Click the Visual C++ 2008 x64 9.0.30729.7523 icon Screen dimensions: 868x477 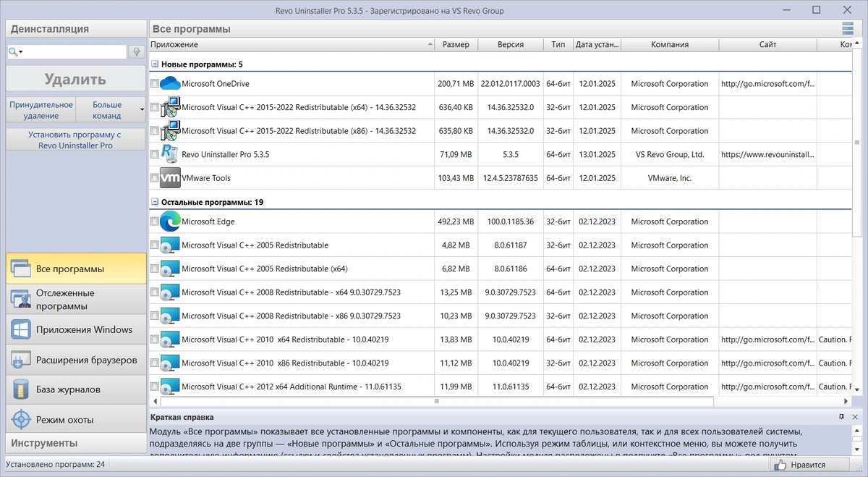tap(170, 292)
